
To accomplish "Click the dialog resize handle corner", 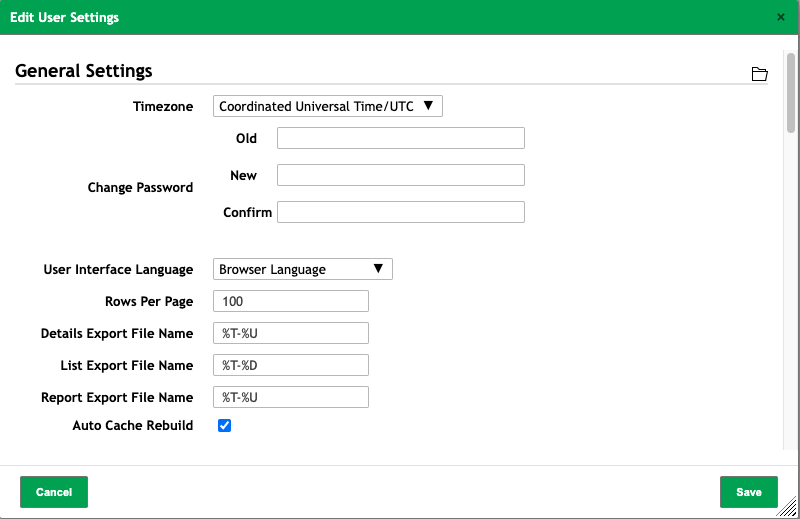I will click(x=788, y=508).
